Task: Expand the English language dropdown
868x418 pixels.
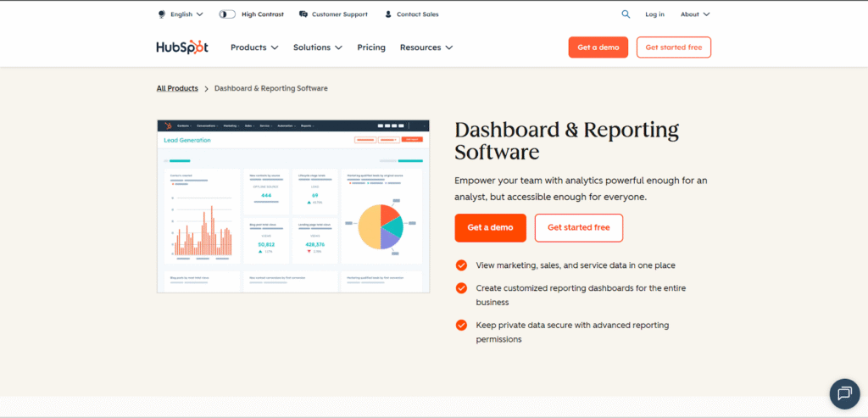Action: pos(186,14)
